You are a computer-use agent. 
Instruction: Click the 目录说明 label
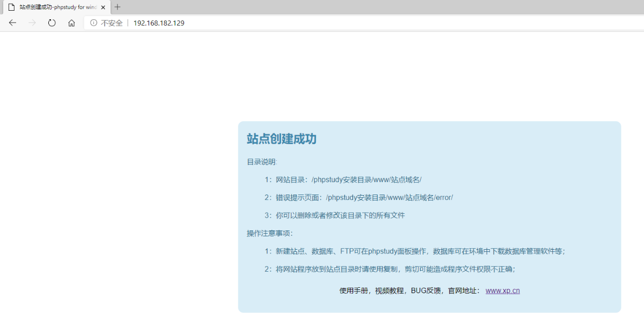click(261, 162)
